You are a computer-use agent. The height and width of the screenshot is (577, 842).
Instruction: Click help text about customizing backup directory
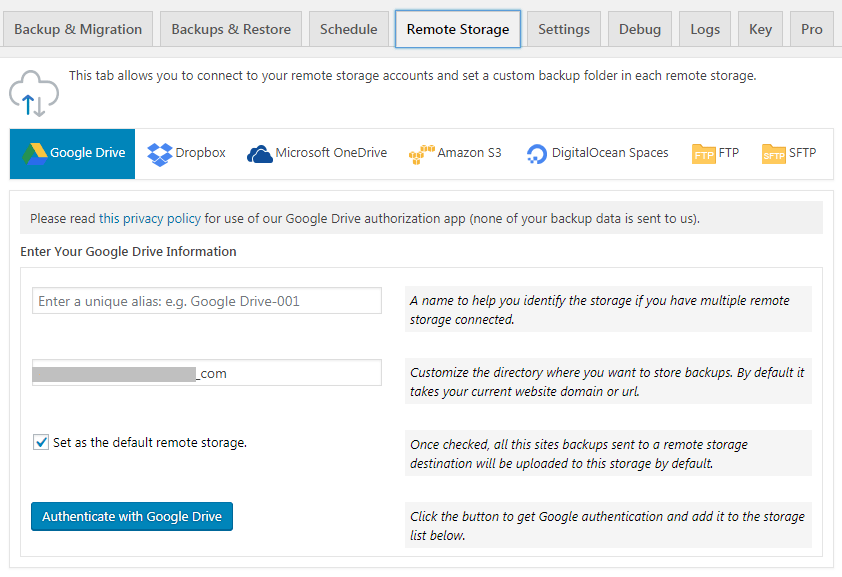pos(608,382)
